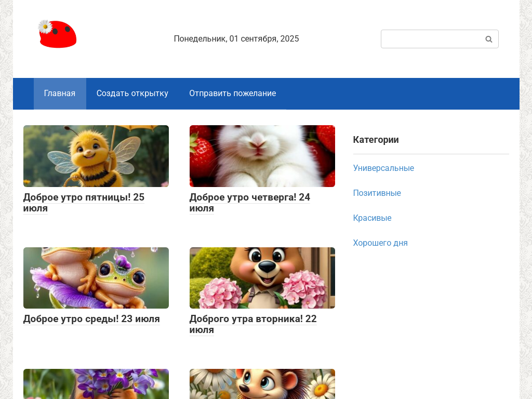The width and height of the screenshot is (532, 399).
Task: Select the Позитивные category
Action: (377, 193)
